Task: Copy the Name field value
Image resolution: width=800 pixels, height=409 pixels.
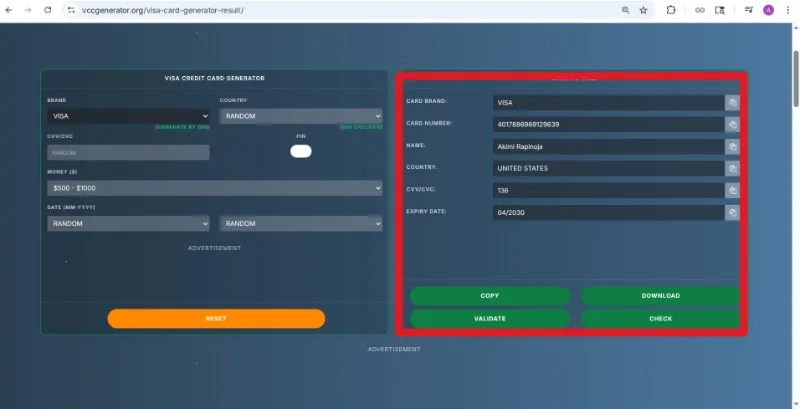Action: click(x=732, y=147)
